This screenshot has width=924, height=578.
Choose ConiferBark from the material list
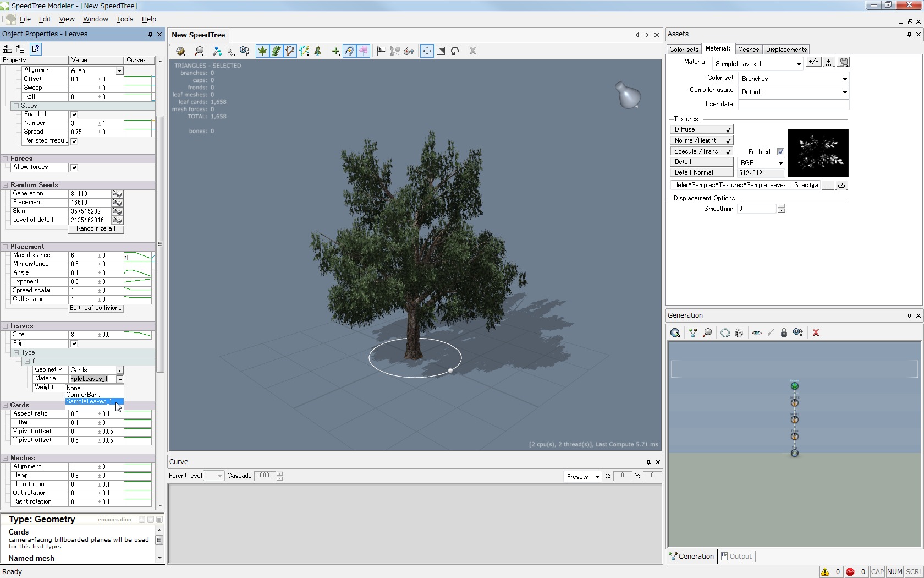[83, 395]
